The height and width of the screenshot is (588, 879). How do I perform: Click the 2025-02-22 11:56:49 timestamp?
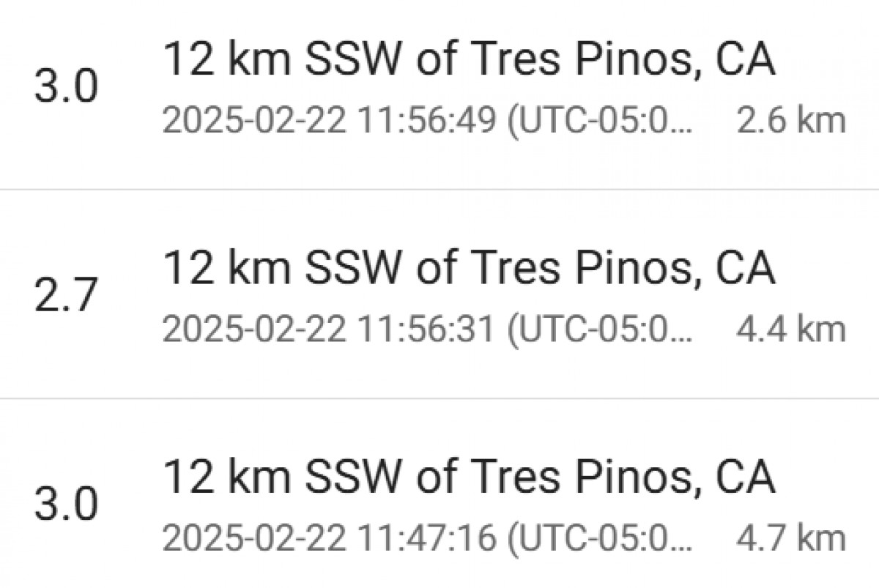(x=327, y=121)
